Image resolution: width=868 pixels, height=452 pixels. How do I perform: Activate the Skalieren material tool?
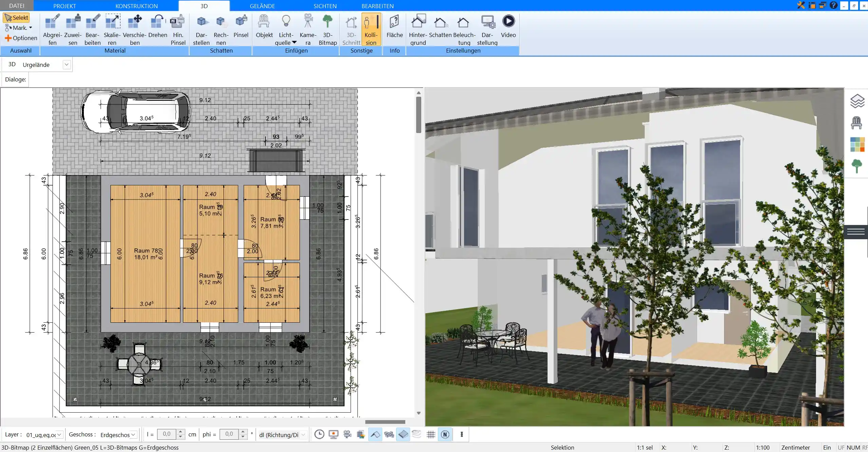(112, 30)
